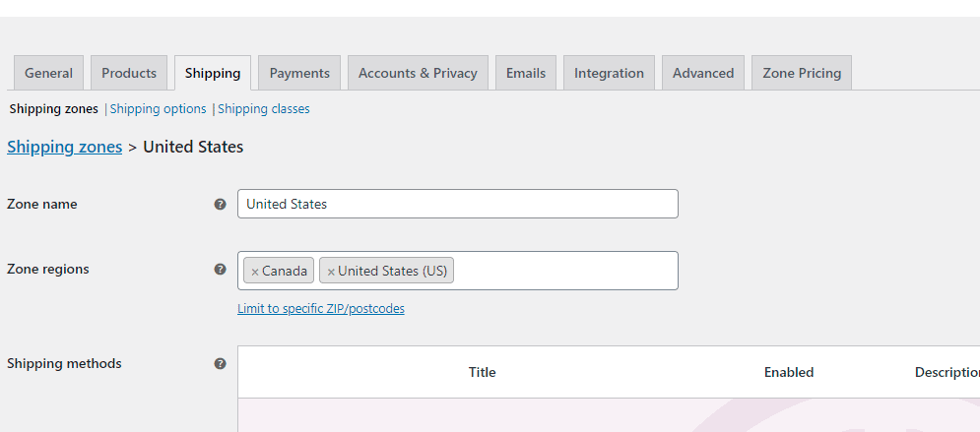Open the Advanced tab
The width and height of the screenshot is (980, 432).
[703, 73]
